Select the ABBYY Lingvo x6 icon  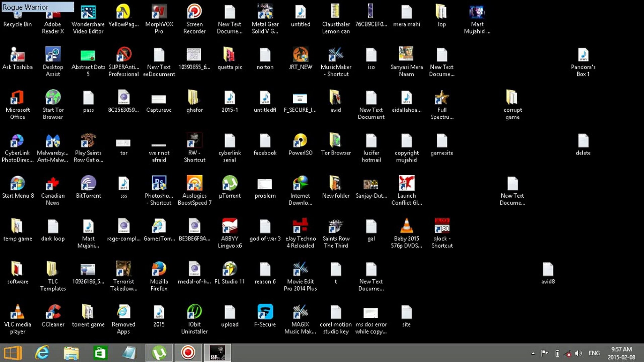pyautogui.click(x=230, y=234)
